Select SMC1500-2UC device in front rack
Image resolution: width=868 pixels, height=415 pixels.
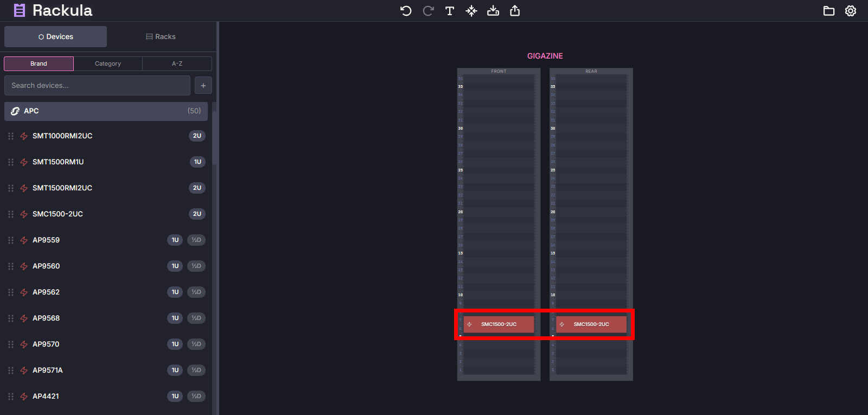coord(499,324)
